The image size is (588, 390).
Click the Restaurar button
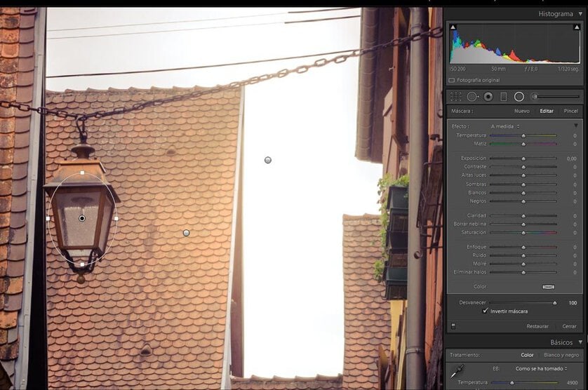(537, 326)
